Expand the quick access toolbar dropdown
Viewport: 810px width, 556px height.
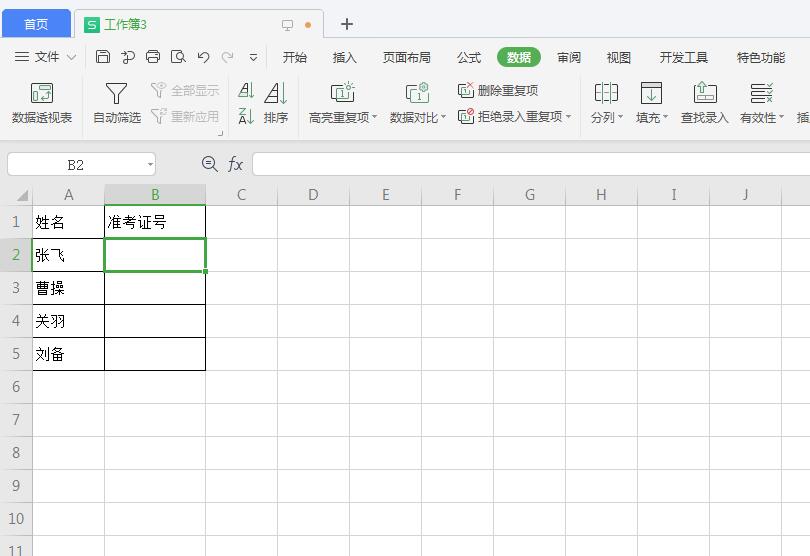click(253, 57)
